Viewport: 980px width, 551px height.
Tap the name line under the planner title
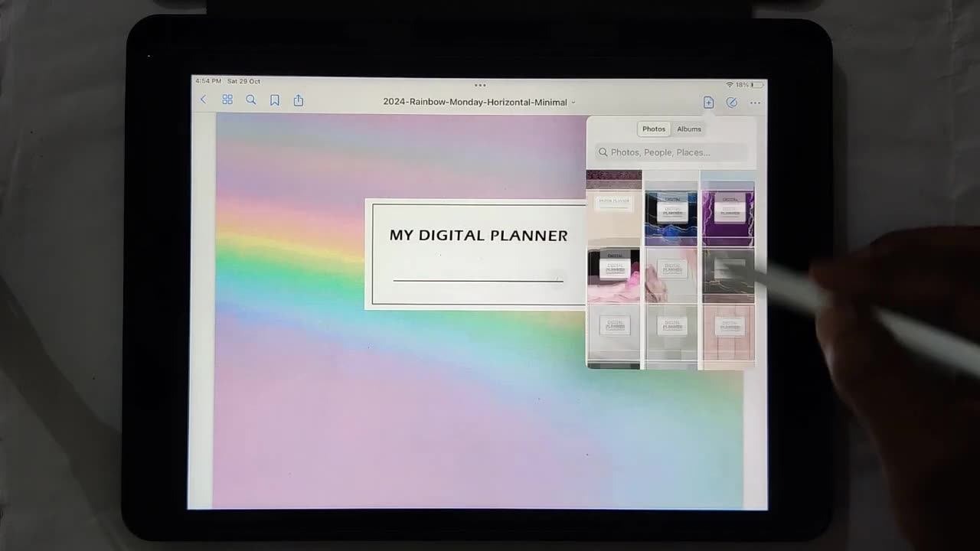[x=479, y=281]
